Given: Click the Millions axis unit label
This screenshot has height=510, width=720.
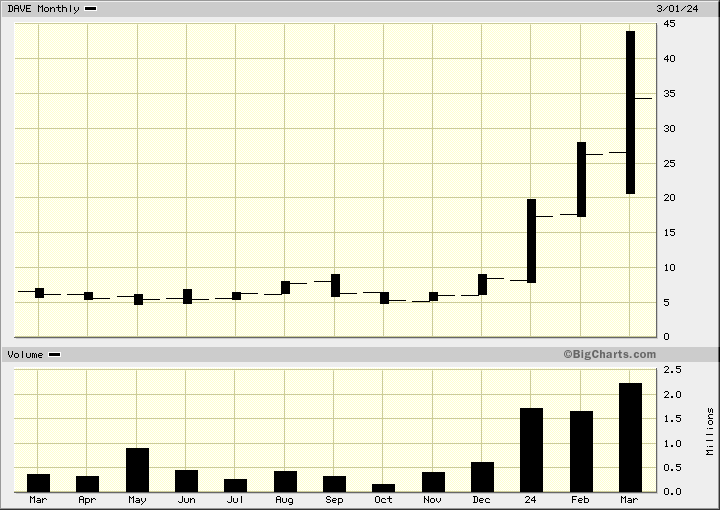Looking at the screenshot, I should point(710,431).
